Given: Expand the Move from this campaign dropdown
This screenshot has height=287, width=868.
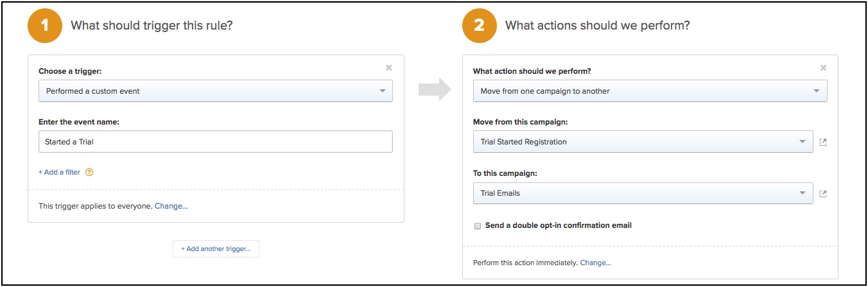Looking at the screenshot, I should [643, 142].
